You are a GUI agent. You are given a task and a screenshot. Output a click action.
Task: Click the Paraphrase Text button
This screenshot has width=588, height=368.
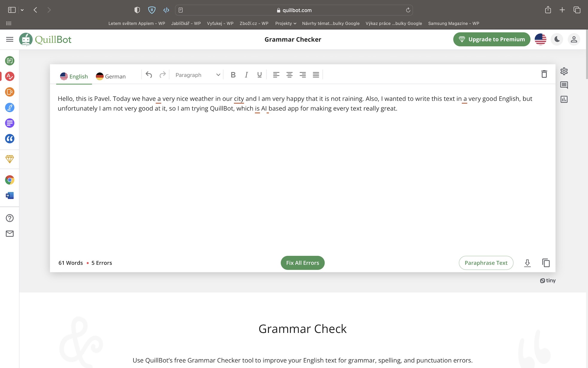486,263
